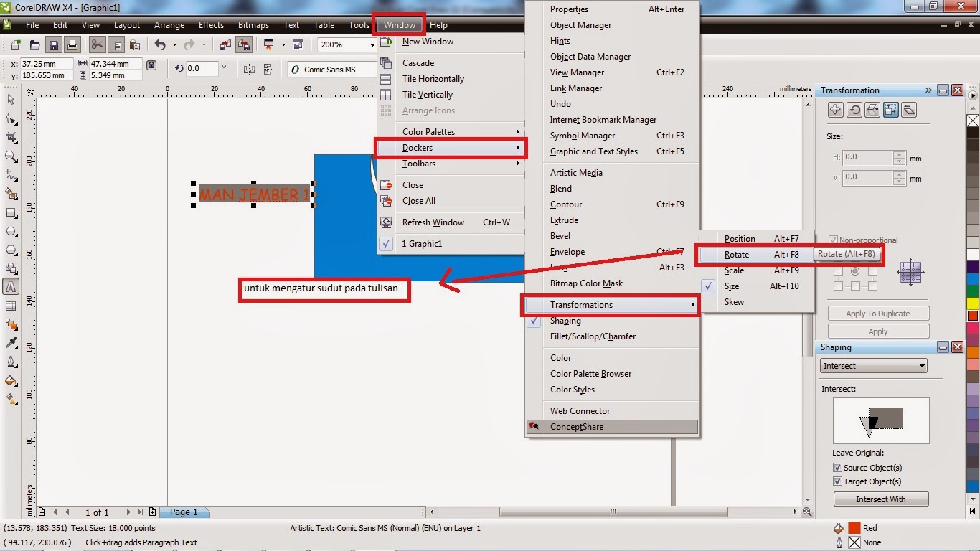Expand the Color Palettes submenu
Viewport: 980px width, 551px height.
(451, 132)
